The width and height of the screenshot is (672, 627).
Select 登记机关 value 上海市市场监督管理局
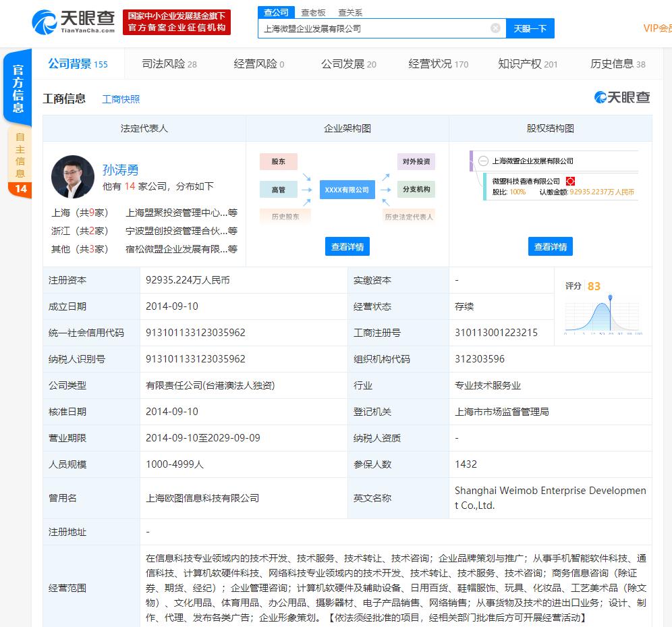(x=502, y=412)
